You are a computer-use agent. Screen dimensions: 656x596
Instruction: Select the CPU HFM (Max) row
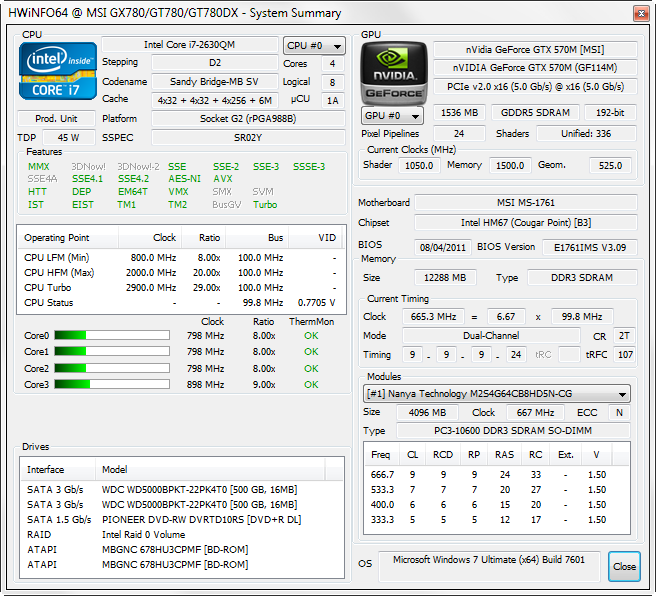click(181, 273)
